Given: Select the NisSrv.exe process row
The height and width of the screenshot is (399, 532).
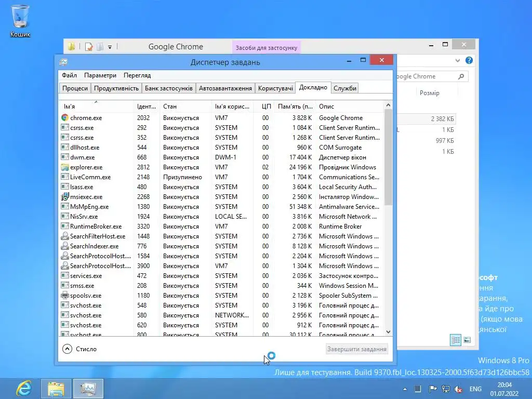Looking at the screenshot, I should [222, 216].
